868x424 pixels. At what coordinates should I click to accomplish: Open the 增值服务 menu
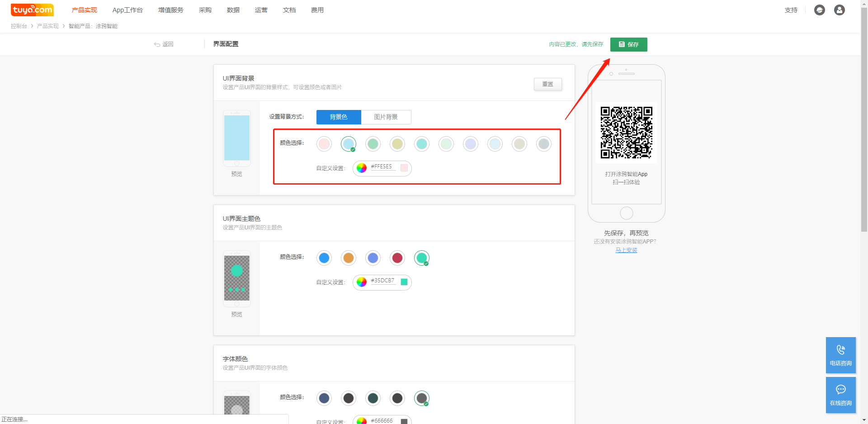coord(170,10)
